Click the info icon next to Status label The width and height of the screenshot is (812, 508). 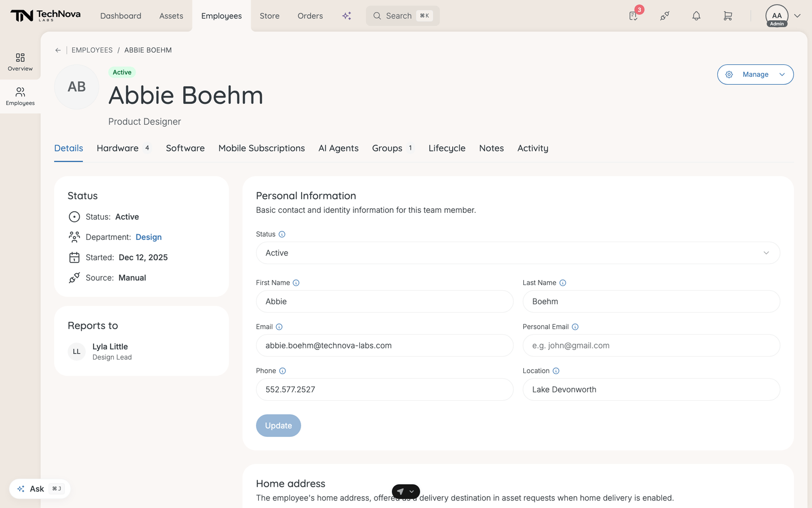point(282,234)
